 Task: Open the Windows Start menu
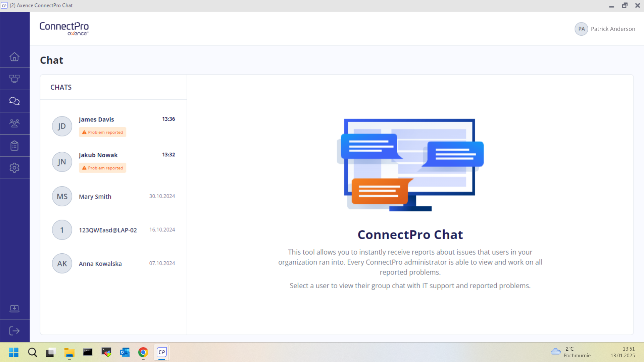(x=13, y=352)
